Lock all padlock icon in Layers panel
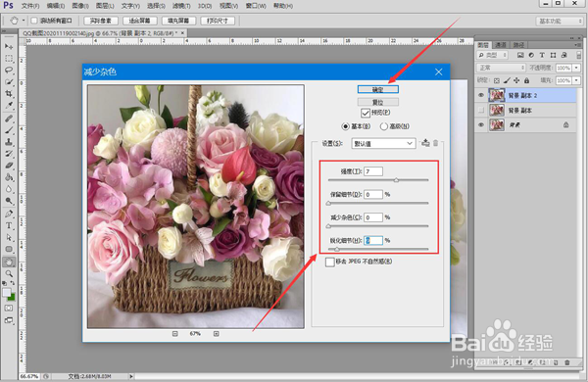Viewport: 588px width, 382px height. [x=526, y=80]
